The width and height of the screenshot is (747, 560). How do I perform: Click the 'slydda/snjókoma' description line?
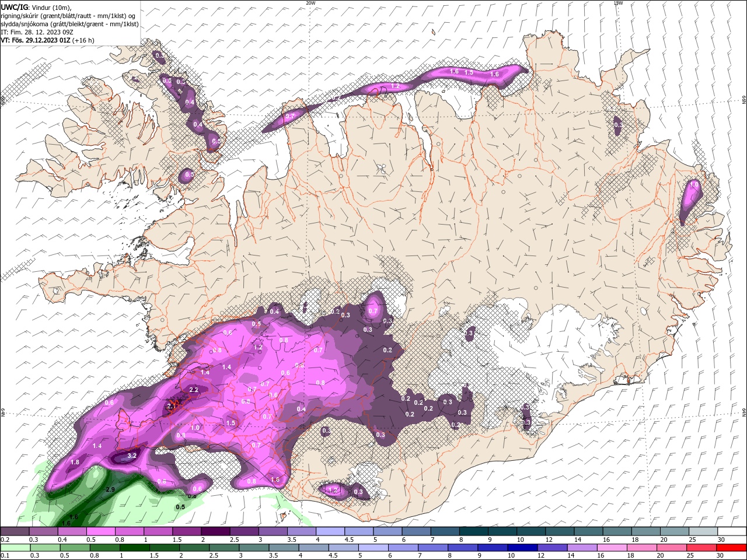pyautogui.click(x=70, y=24)
